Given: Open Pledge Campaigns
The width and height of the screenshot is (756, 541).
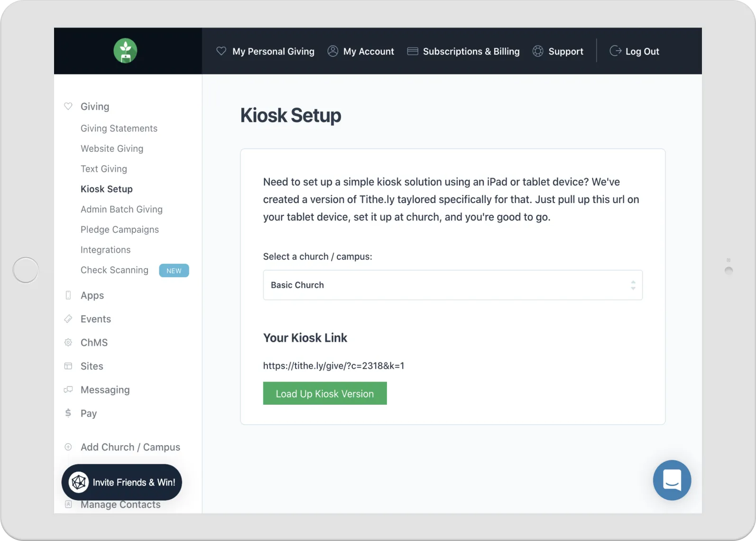Looking at the screenshot, I should pyautogui.click(x=120, y=230).
